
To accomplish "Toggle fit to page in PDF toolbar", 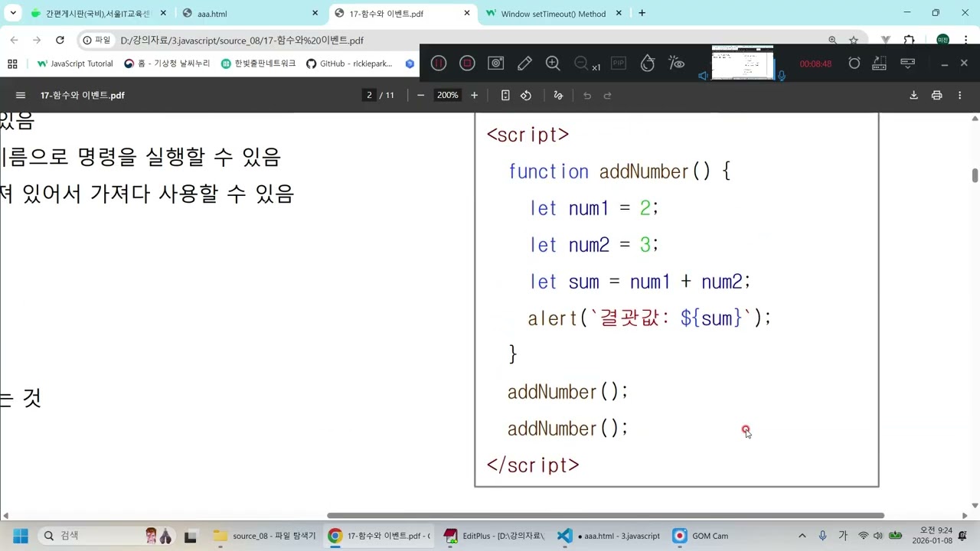I will pyautogui.click(x=505, y=96).
